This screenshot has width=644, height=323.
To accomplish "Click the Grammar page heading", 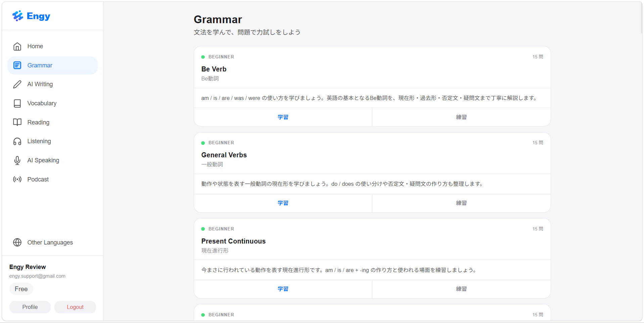I will coord(218,19).
